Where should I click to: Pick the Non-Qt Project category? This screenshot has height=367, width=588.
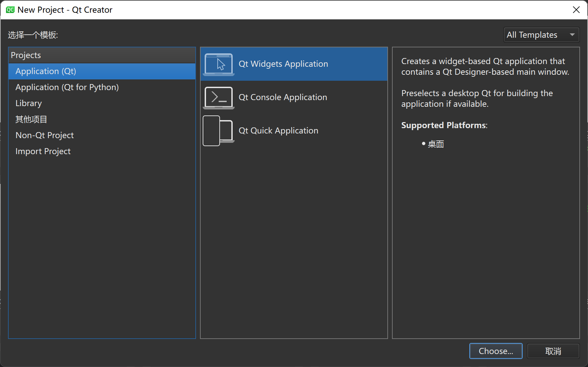45,135
